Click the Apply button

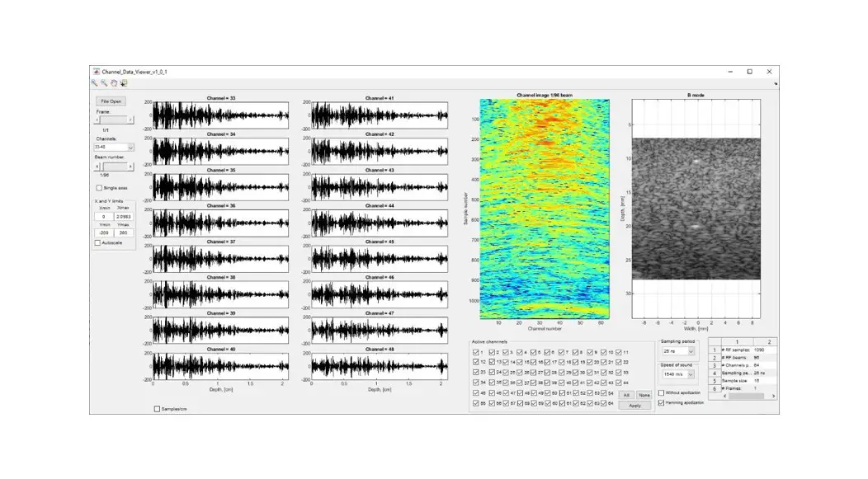coord(635,406)
